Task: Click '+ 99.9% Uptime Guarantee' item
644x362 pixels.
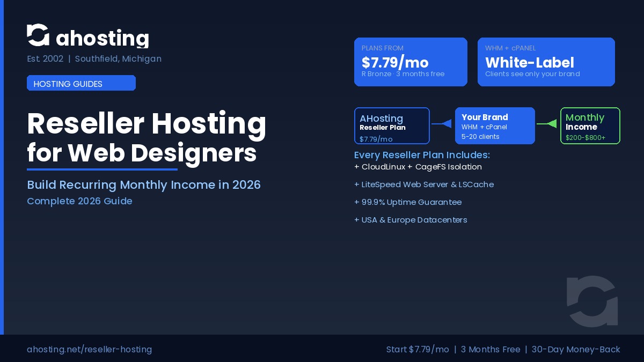Action: (x=408, y=202)
